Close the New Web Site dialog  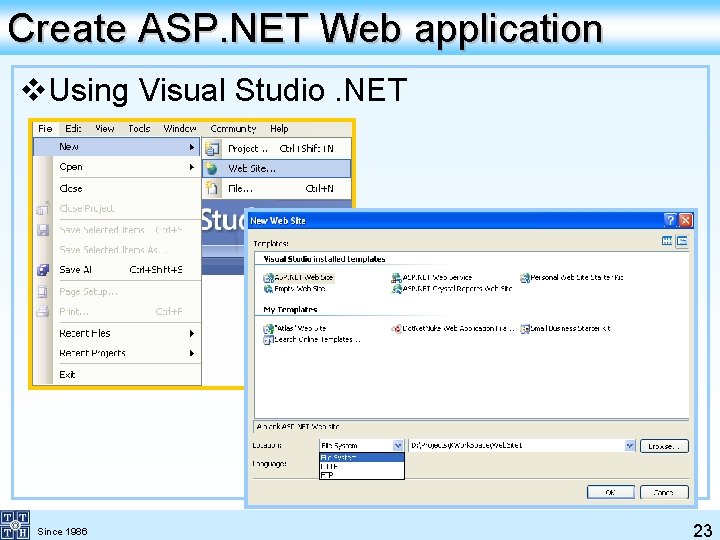click(685, 220)
